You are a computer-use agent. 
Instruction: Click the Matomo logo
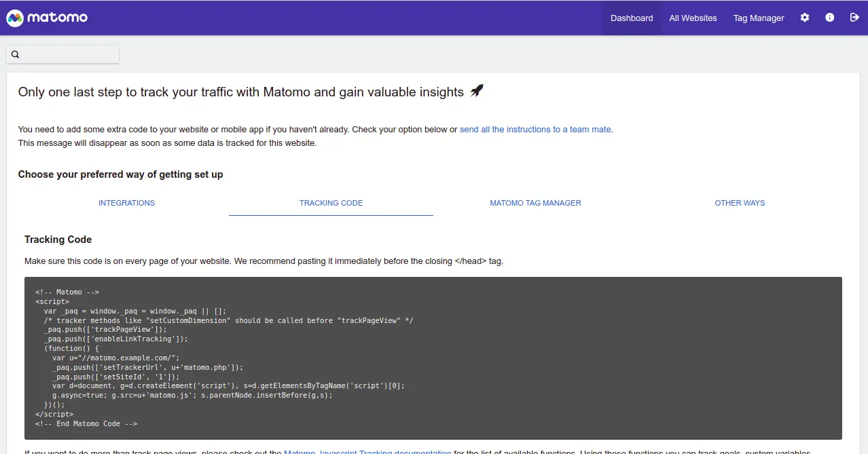click(x=47, y=18)
